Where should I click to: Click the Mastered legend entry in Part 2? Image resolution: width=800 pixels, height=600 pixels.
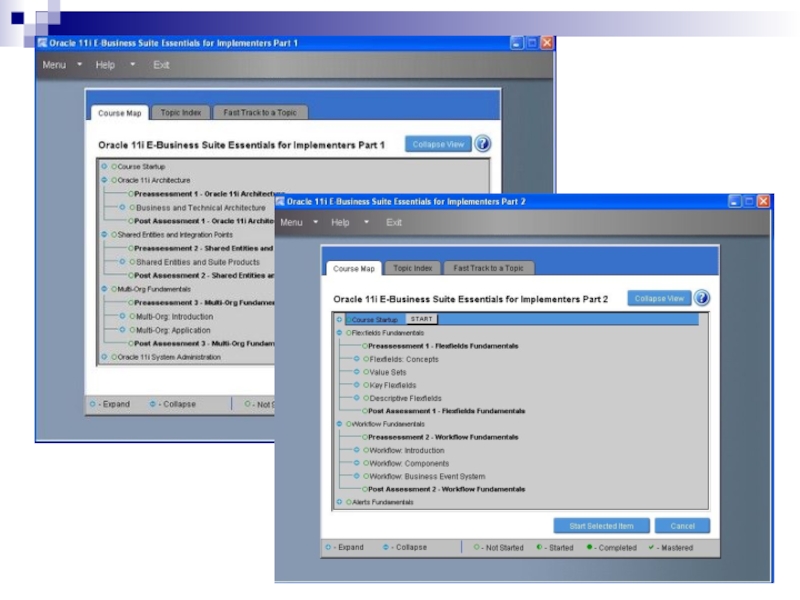click(x=670, y=547)
